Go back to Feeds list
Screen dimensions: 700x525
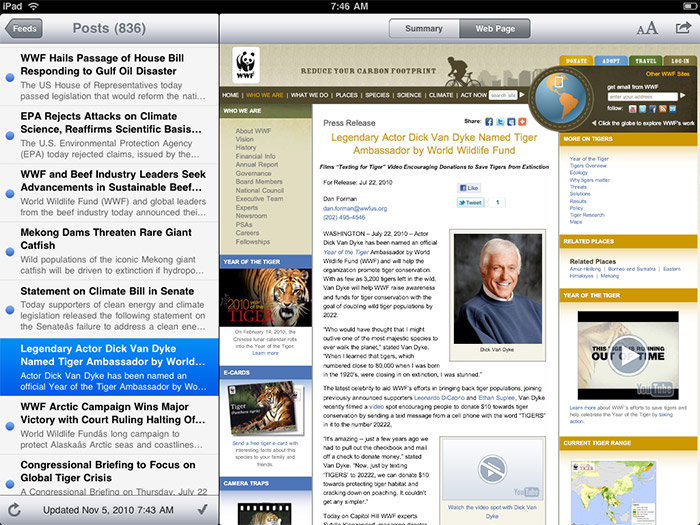tap(23, 29)
